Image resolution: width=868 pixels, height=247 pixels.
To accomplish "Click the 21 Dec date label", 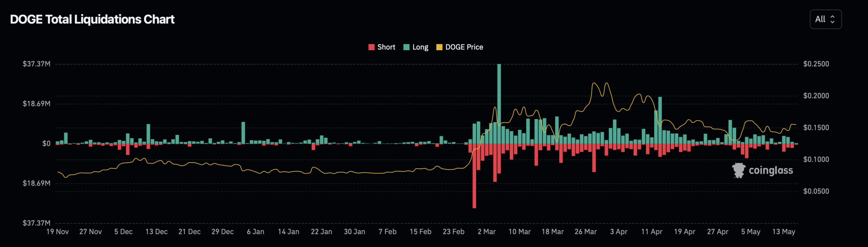I will 190,232.
